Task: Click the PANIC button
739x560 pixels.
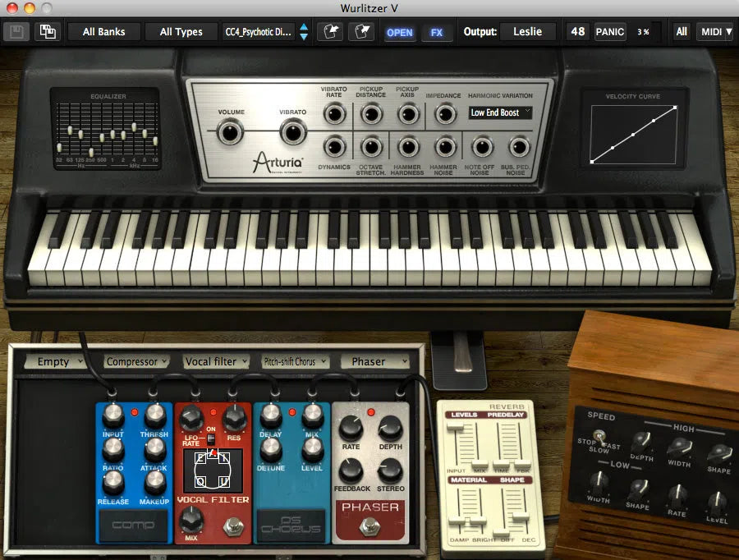Action: pyautogui.click(x=610, y=32)
